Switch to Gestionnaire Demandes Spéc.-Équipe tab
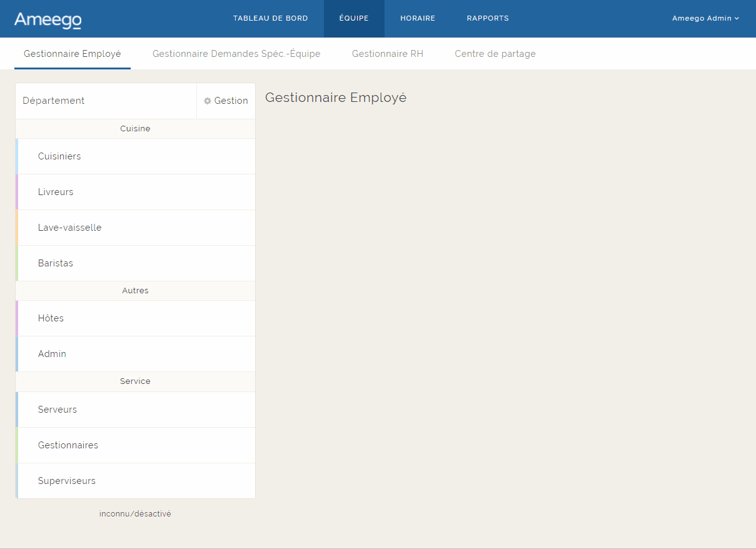 point(236,54)
